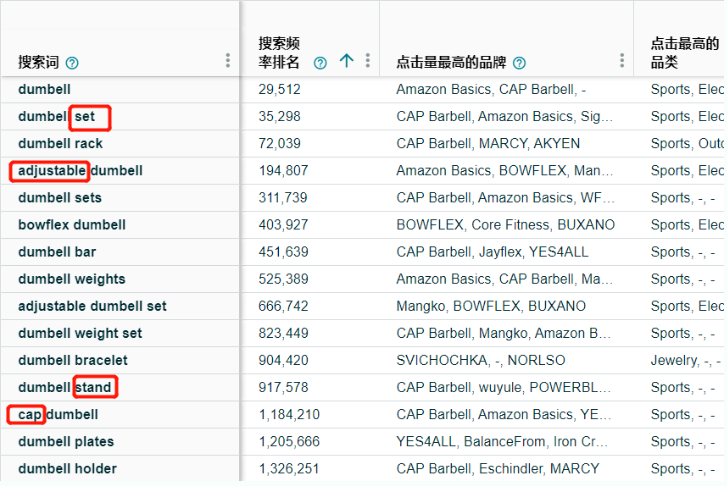727x486 pixels.
Task: Open 点击量最高的品牌 column three-dot menu
Action: point(622,61)
